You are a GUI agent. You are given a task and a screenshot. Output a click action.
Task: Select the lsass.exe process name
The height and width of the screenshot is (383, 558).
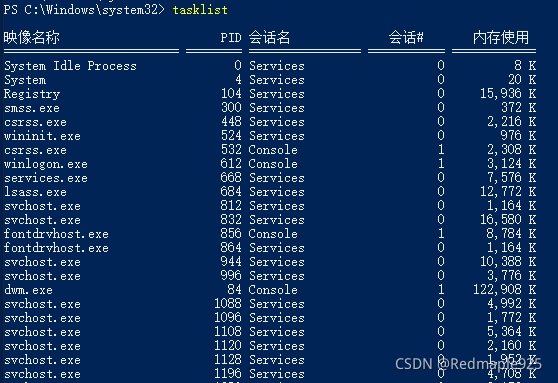35,192
